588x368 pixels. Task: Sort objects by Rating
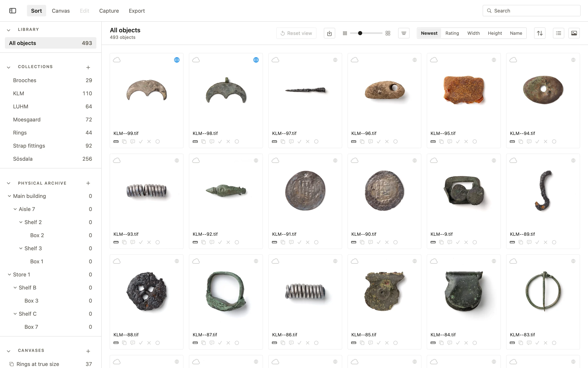click(452, 33)
